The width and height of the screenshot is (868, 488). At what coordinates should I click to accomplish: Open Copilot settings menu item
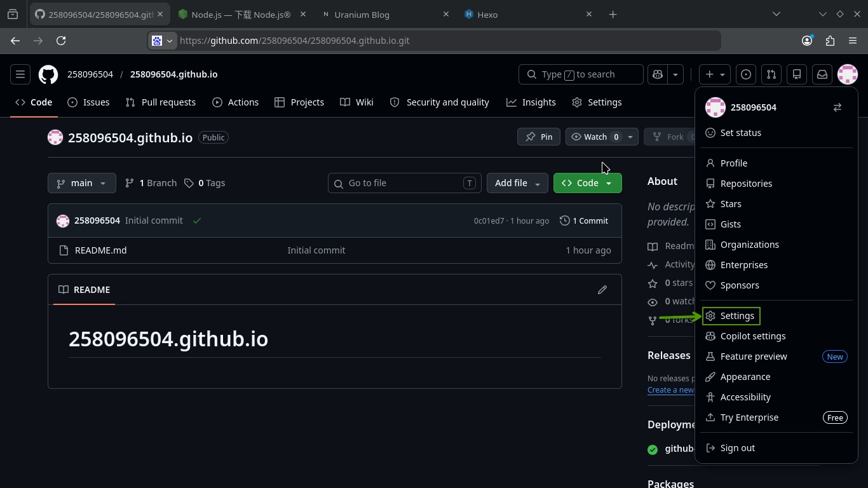coord(776,336)
